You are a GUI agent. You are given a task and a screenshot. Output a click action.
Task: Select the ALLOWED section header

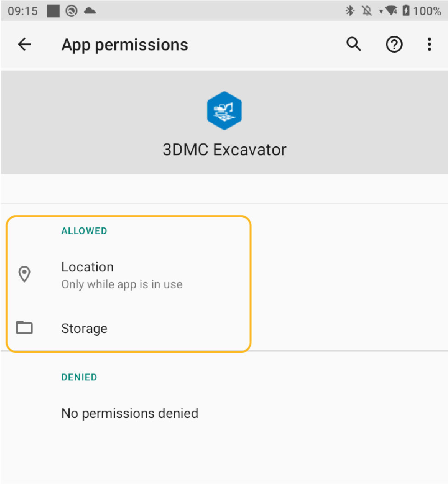tap(84, 231)
